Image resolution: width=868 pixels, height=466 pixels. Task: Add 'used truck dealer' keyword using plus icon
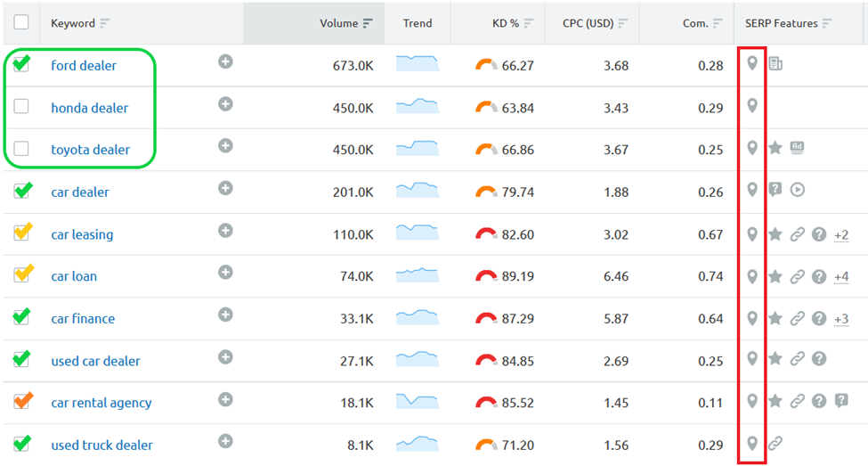224,441
